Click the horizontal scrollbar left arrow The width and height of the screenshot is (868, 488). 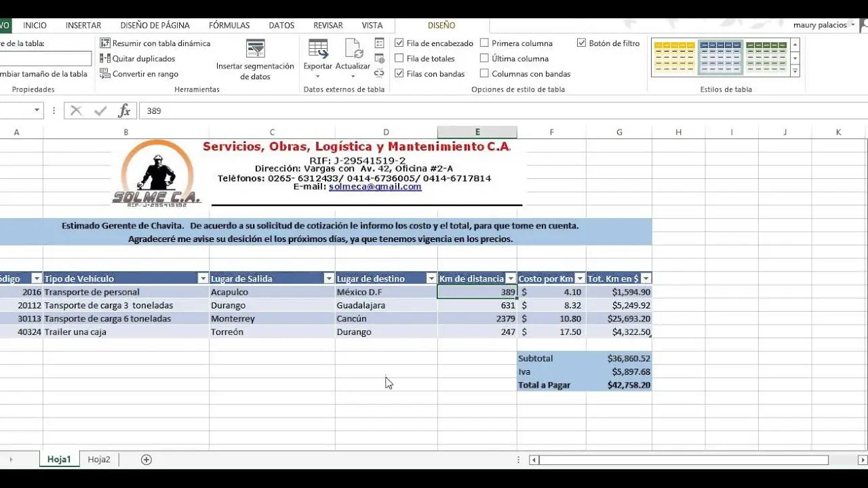pyautogui.click(x=534, y=460)
